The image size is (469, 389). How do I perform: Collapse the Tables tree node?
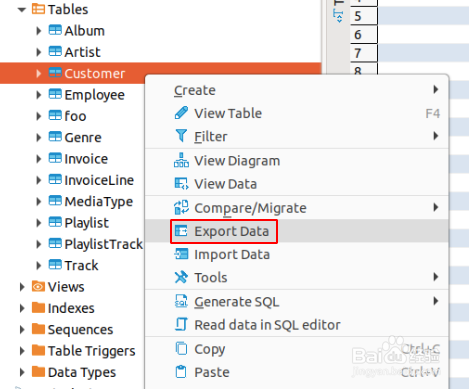(22, 10)
